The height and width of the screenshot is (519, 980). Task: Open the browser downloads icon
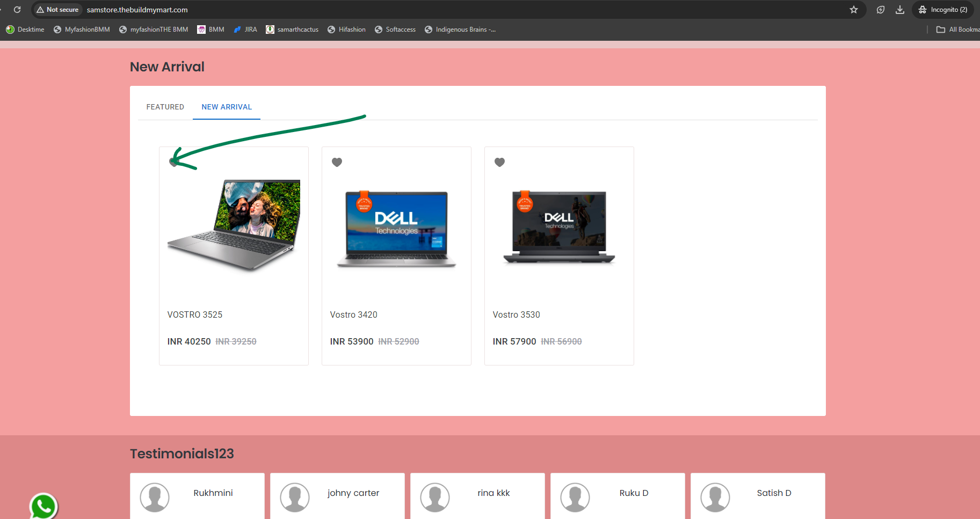[900, 10]
